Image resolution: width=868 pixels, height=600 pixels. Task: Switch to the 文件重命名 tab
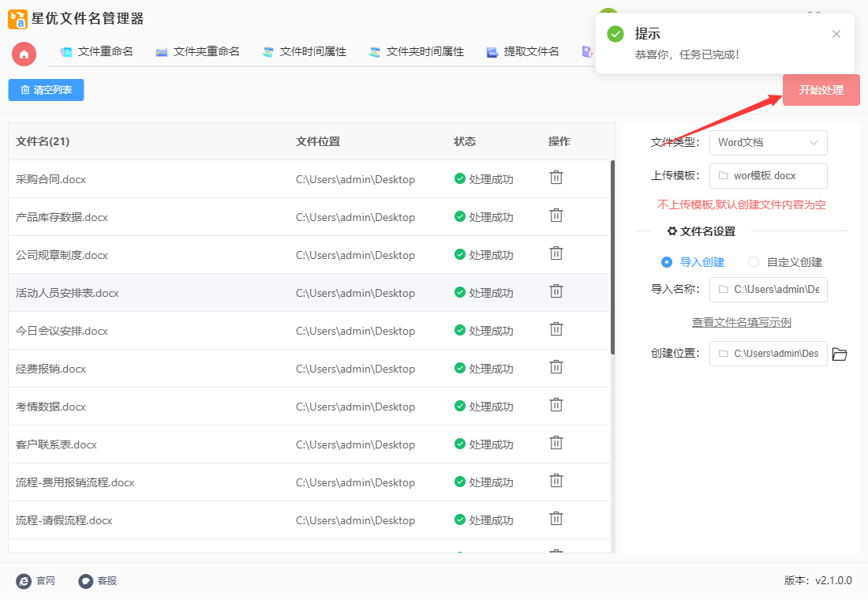(x=96, y=52)
